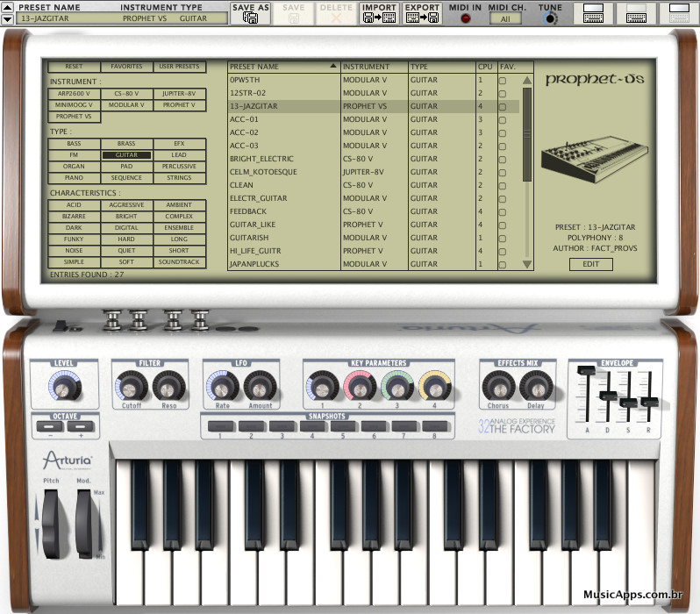
Task: Click the LFO Rate knob
Action: 222,387
